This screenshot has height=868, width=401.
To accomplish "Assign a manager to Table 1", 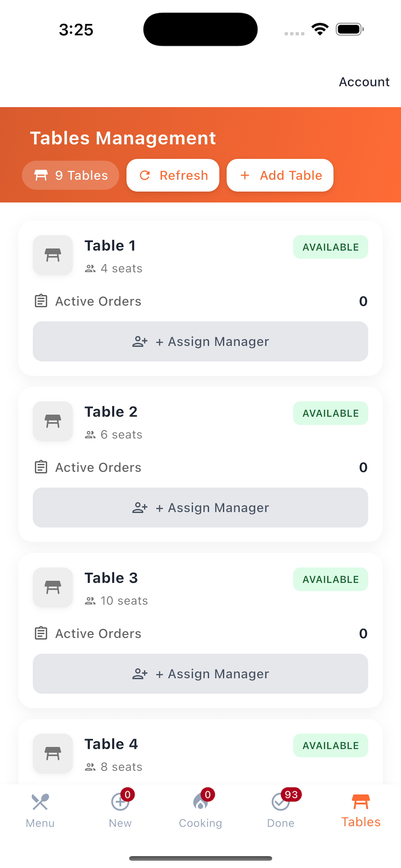I will [x=200, y=341].
